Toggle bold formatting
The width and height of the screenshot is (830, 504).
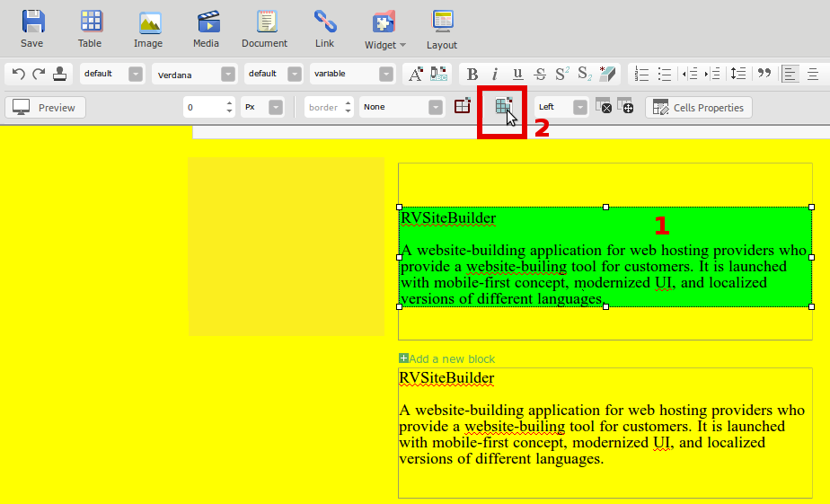(x=472, y=75)
